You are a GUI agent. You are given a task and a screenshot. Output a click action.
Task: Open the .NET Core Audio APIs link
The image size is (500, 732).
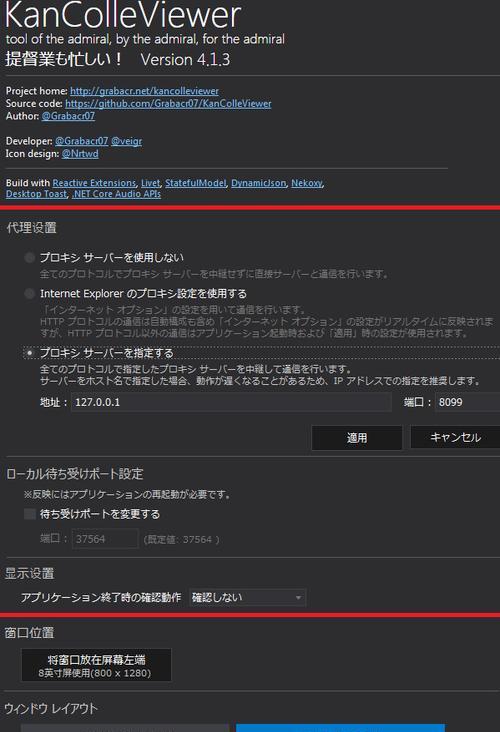tap(116, 194)
